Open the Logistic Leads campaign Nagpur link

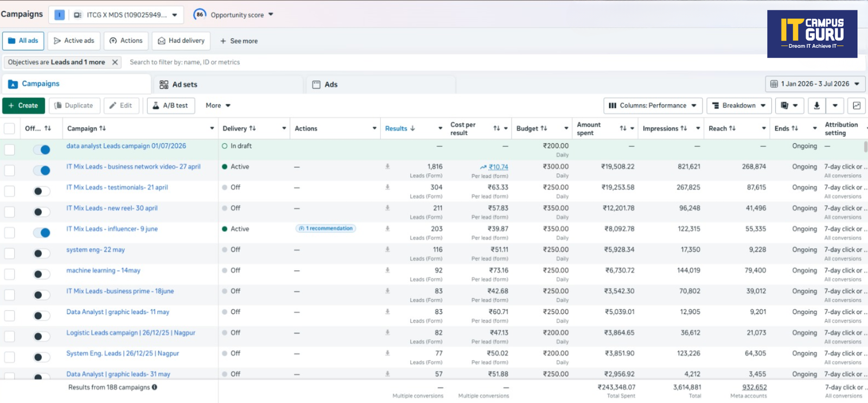(131, 332)
